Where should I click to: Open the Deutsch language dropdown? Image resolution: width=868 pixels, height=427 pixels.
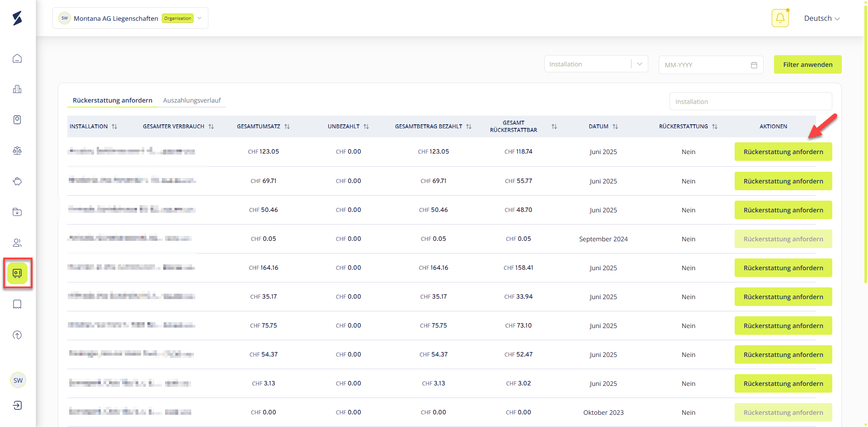(x=821, y=19)
